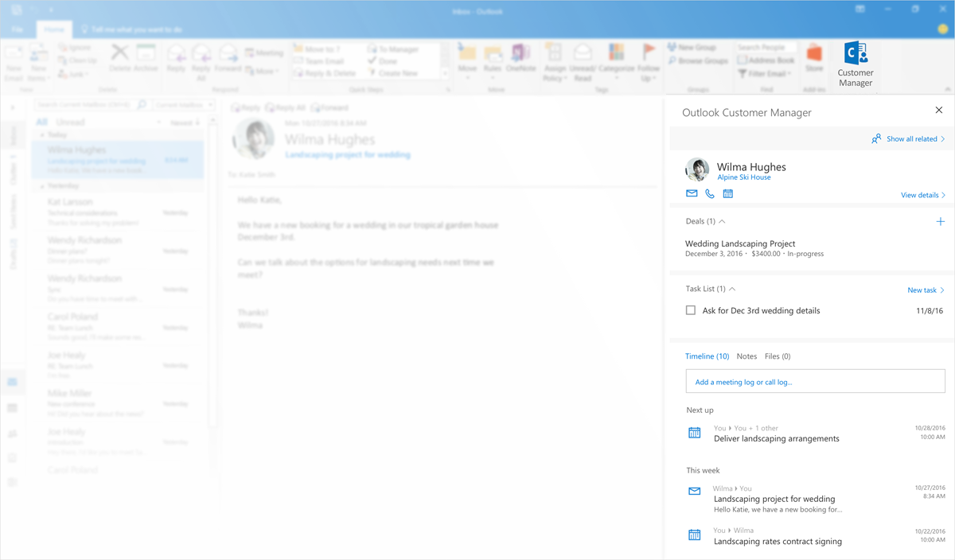Image resolution: width=955 pixels, height=560 pixels.
Task: Select the Home ribbon tab
Action: click(x=54, y=29)
